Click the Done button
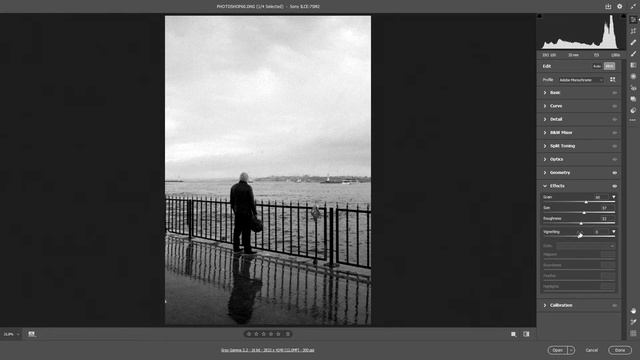640x360 pixels. point(620,350)
